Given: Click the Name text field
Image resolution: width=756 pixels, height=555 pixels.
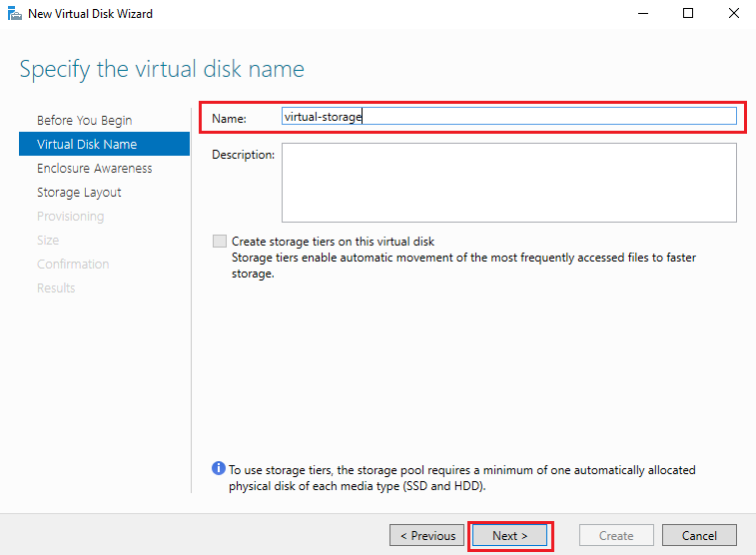Looking at the screenshot, I should tap(508, 116).
